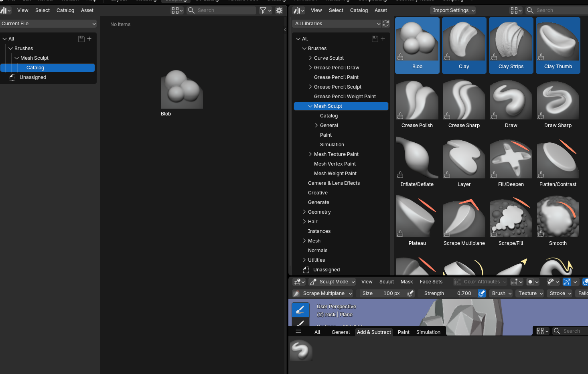Click the filter funnel icon
This screenshot has width=588, height=374.
(263, 10)
